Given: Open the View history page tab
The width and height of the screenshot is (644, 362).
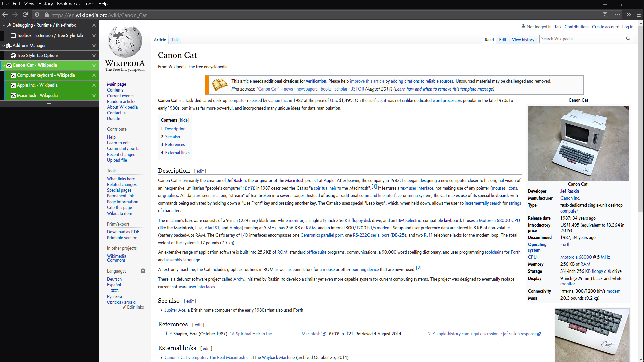Looking at the screenshot, I should (523, 40).
